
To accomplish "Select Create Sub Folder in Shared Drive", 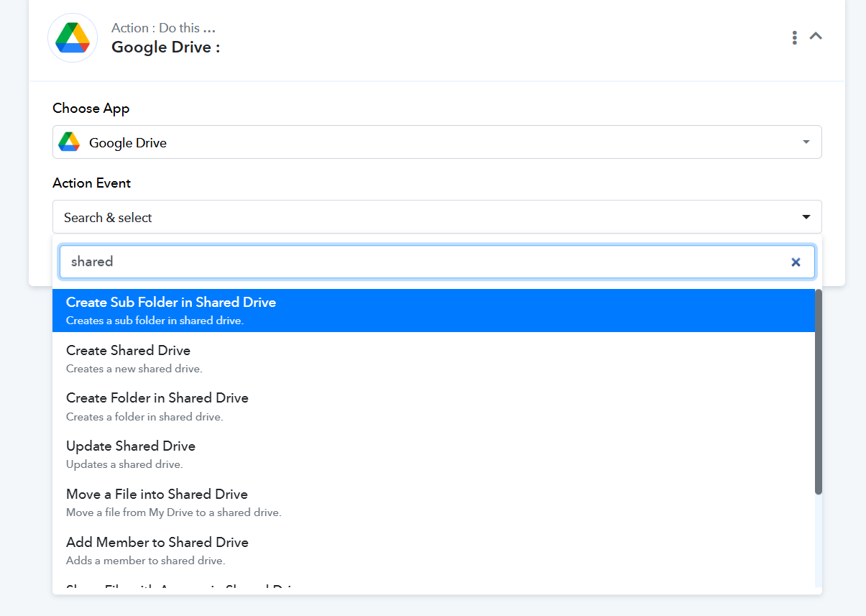I will 433,311.
